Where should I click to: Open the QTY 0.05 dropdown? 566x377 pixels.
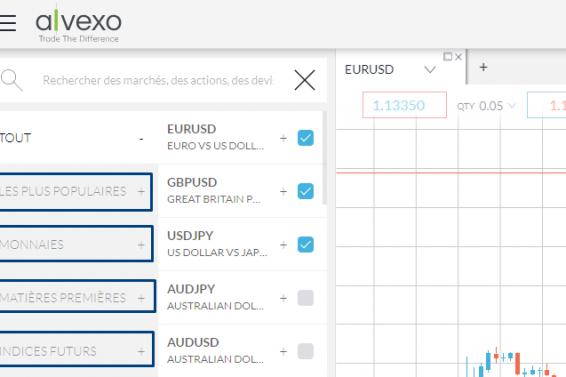(x=487, y=106)
